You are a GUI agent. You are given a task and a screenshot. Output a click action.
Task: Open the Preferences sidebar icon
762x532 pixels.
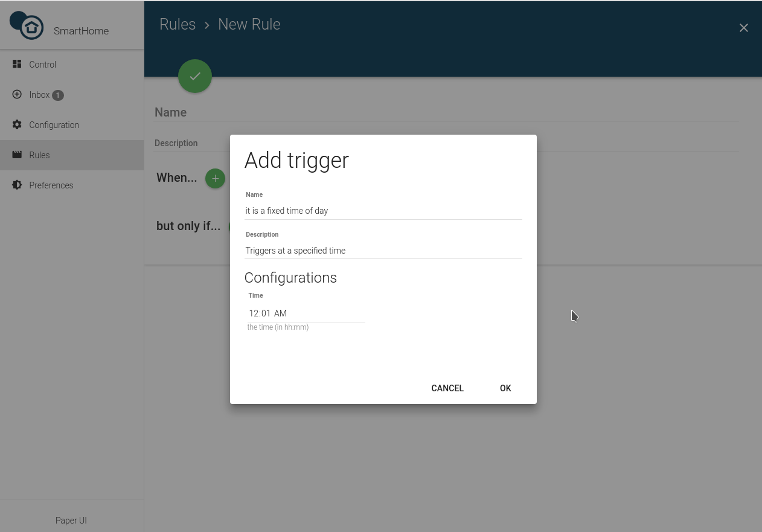[x=16, y=185]
